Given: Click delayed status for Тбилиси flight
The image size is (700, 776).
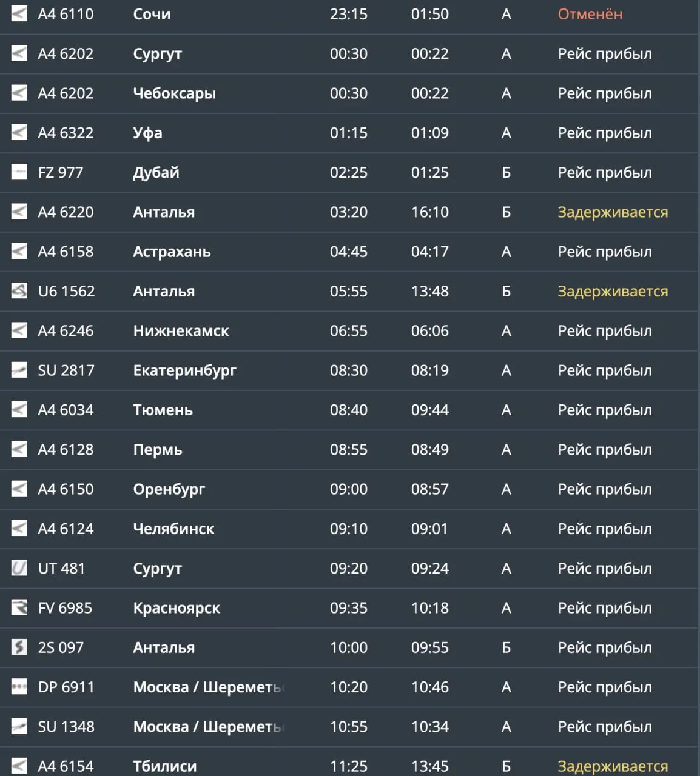Looking at the screenshot, I should (x=613, y=766).
